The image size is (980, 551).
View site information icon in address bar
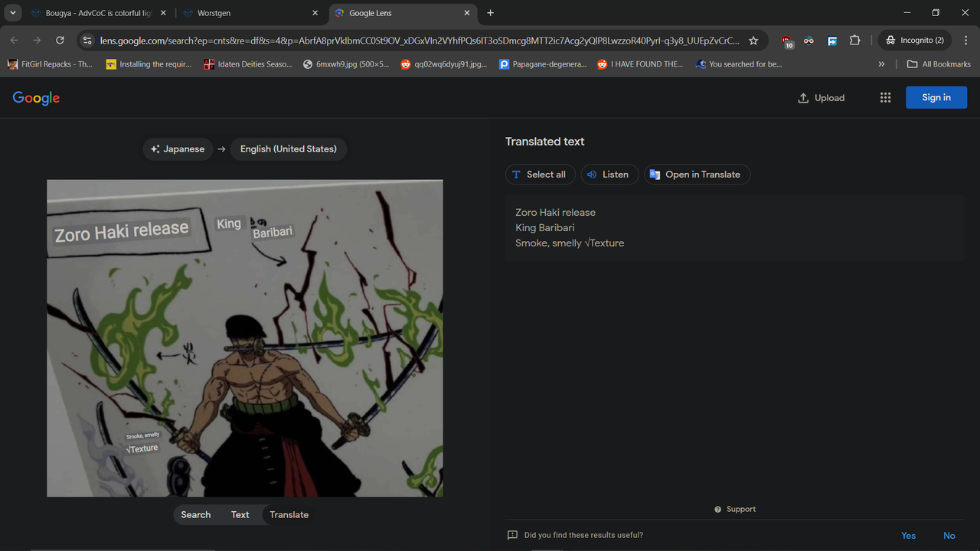(x=87, y=41)
